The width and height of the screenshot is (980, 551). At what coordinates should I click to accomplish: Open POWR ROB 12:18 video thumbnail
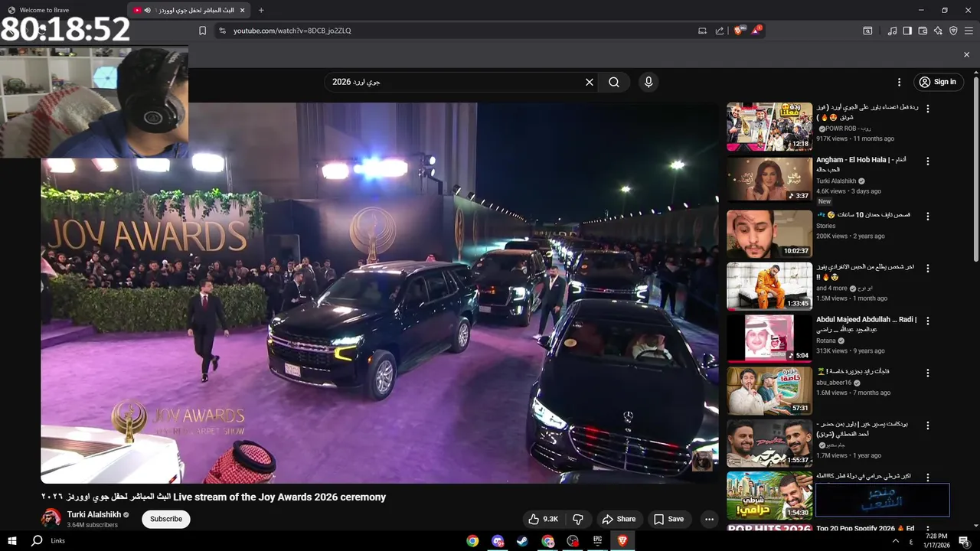click(x=769, y=127)
